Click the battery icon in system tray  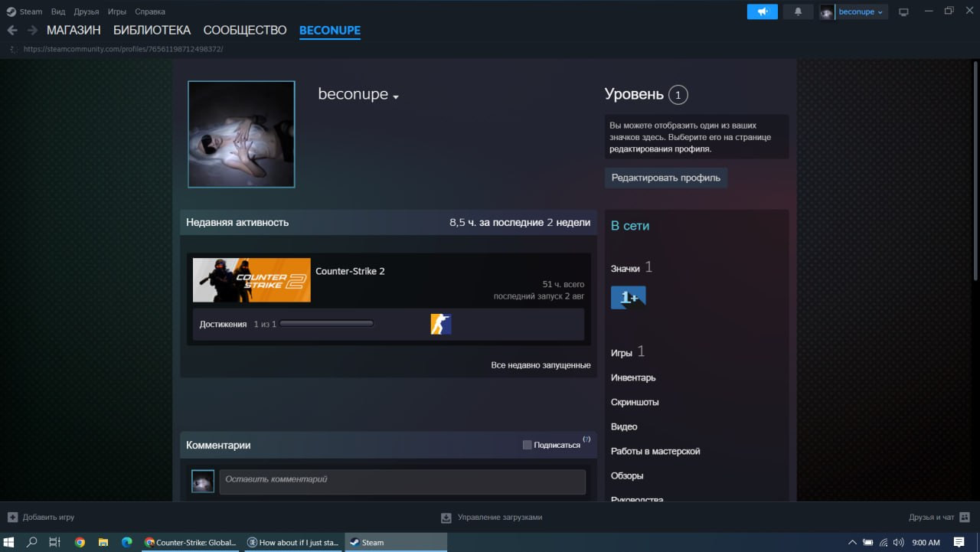point(868,542)
